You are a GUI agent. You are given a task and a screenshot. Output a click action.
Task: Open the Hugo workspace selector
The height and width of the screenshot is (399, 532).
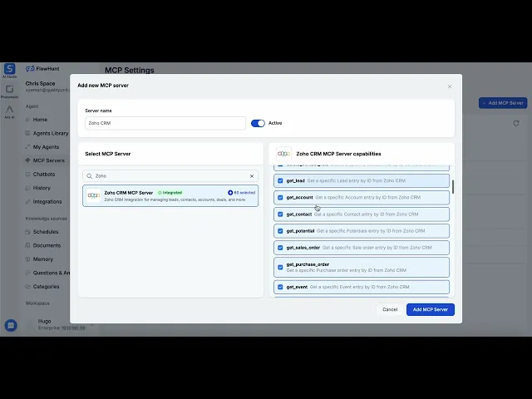[x=61, y=324]
